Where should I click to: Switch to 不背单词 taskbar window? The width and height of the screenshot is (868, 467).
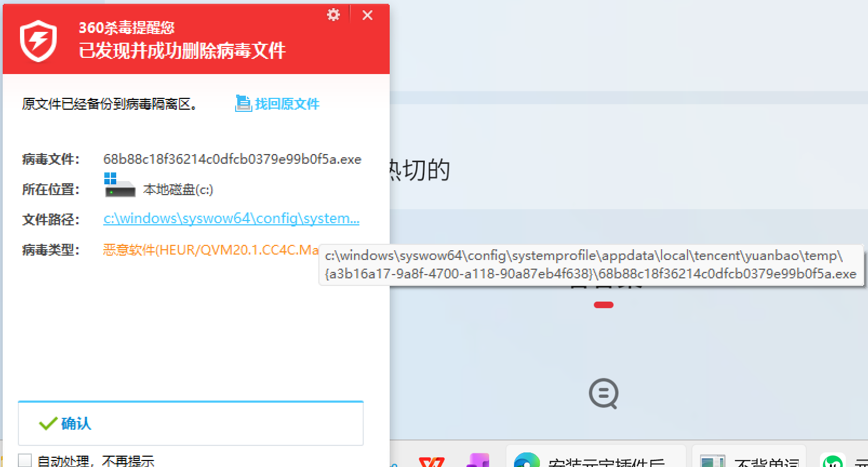click(x=749, y=456)
